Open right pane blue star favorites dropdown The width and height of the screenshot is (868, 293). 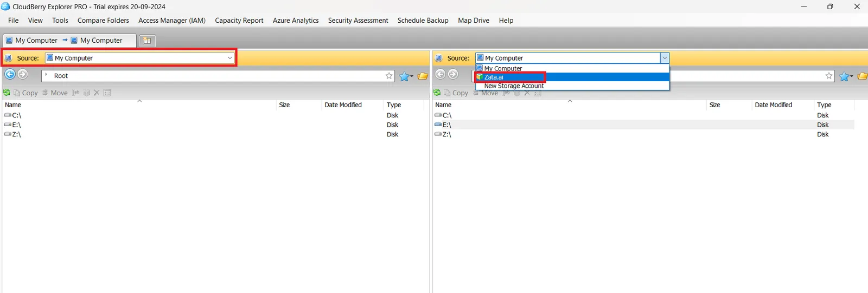pyautogui.click(x=846, y=76)
